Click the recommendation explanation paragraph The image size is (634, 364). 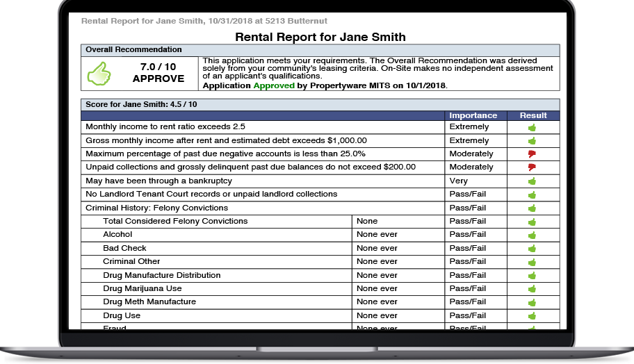(377, 68)
